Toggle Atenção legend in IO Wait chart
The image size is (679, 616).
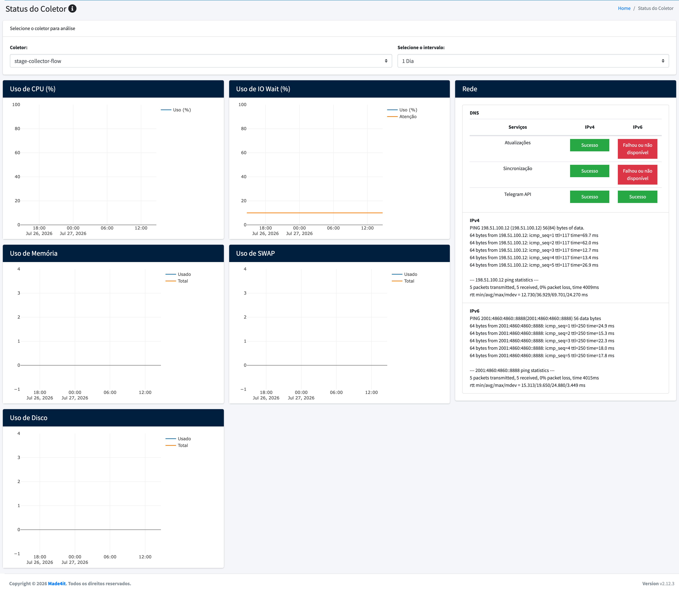(402, 117)
